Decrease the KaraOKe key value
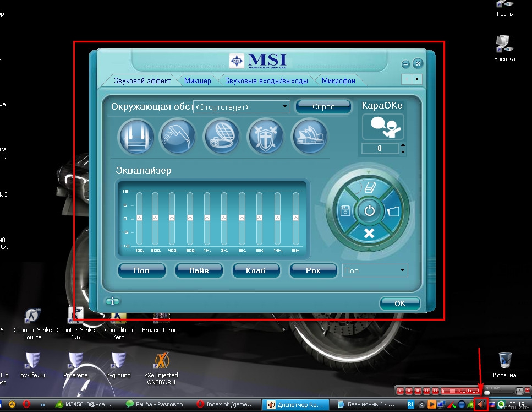The image size is (532, 412). [403, 152]
